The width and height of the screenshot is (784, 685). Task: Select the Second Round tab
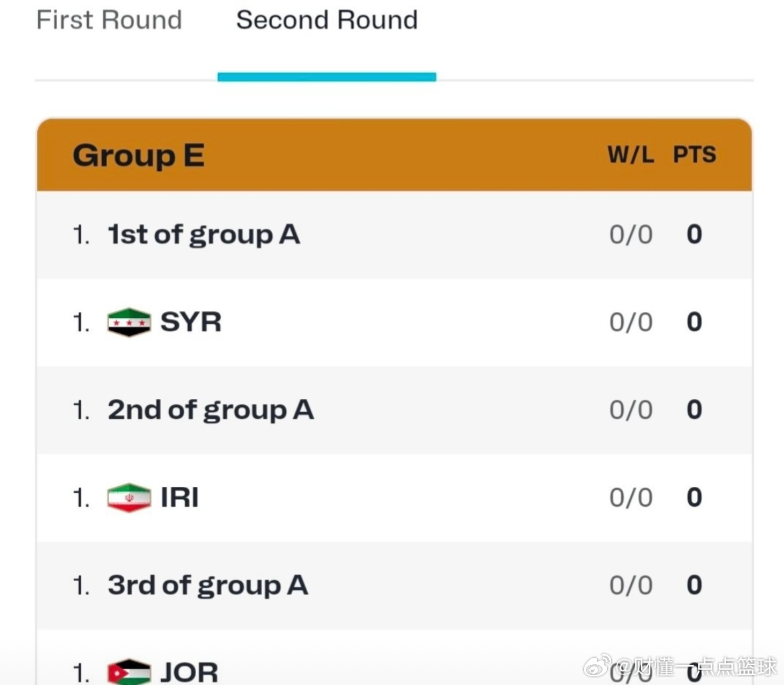tap(327, 20)
